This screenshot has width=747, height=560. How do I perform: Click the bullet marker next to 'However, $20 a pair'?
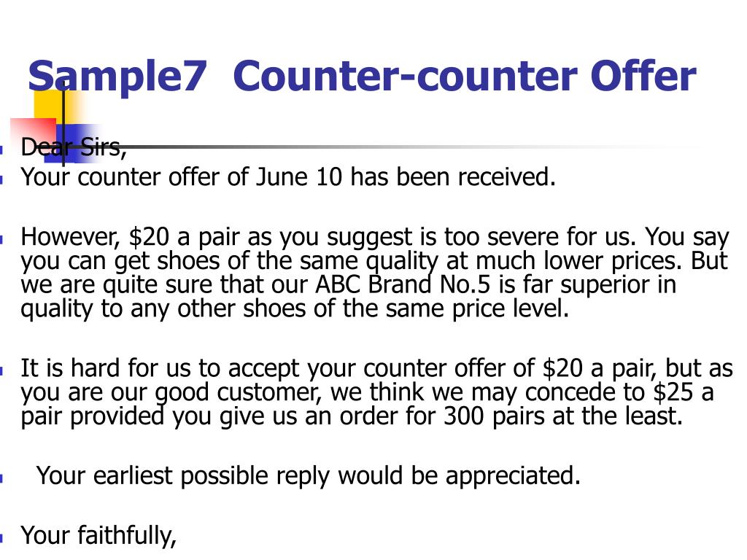pos(2,239)
